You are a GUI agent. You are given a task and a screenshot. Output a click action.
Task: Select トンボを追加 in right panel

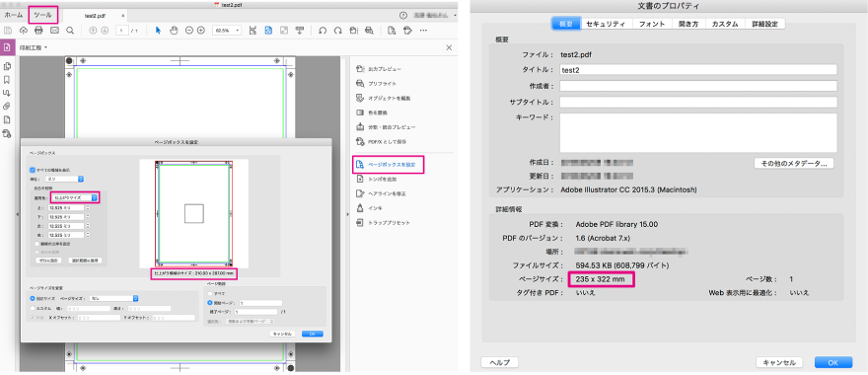click(x=377, y=180)
